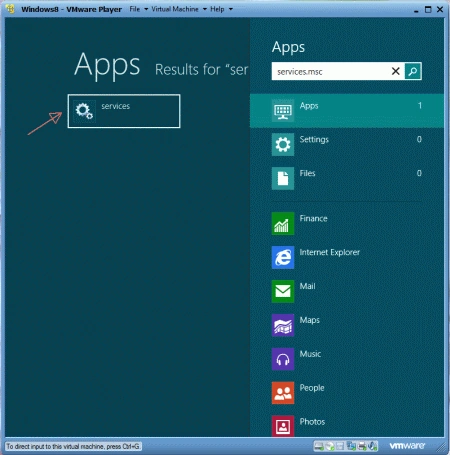
Task: Open the VMware Player File menu
Action: [x=135, y=9]
